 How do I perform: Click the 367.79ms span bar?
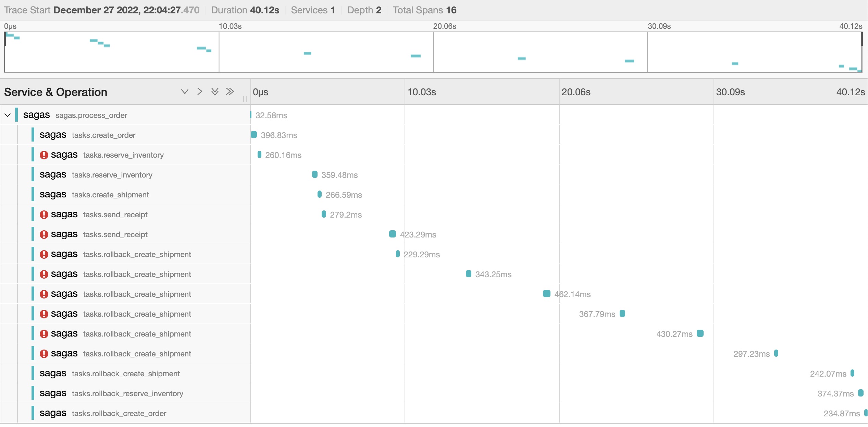(x=622, y=314)
